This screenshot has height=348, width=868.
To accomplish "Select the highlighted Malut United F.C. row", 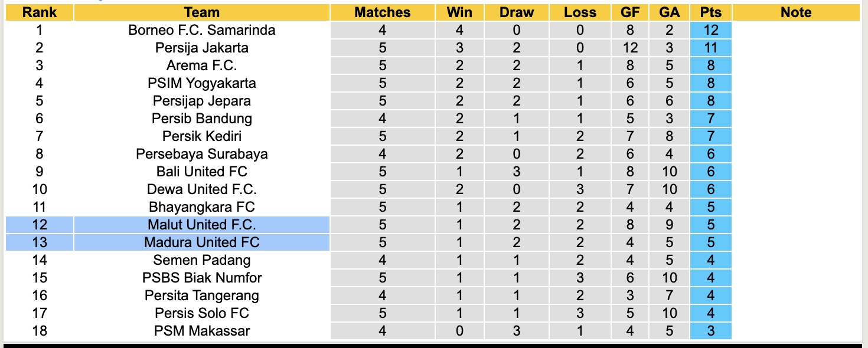I will (201, 225).
